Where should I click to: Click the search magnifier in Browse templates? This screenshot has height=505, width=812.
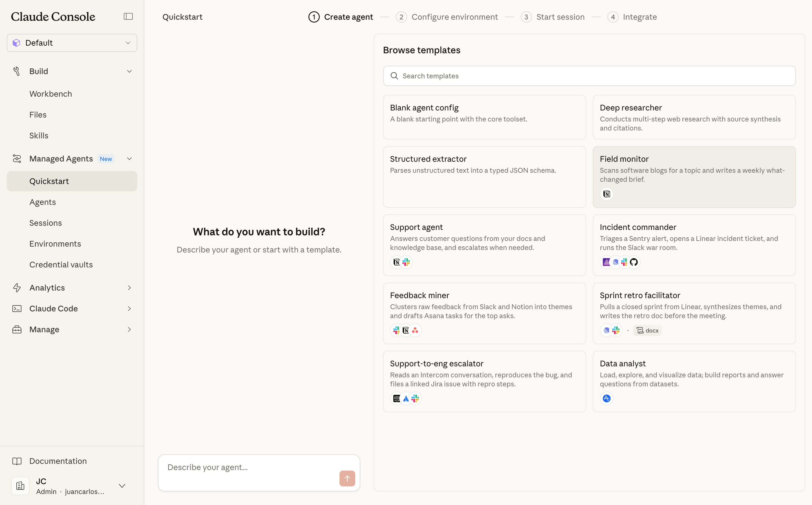click(x=395, y=76)
